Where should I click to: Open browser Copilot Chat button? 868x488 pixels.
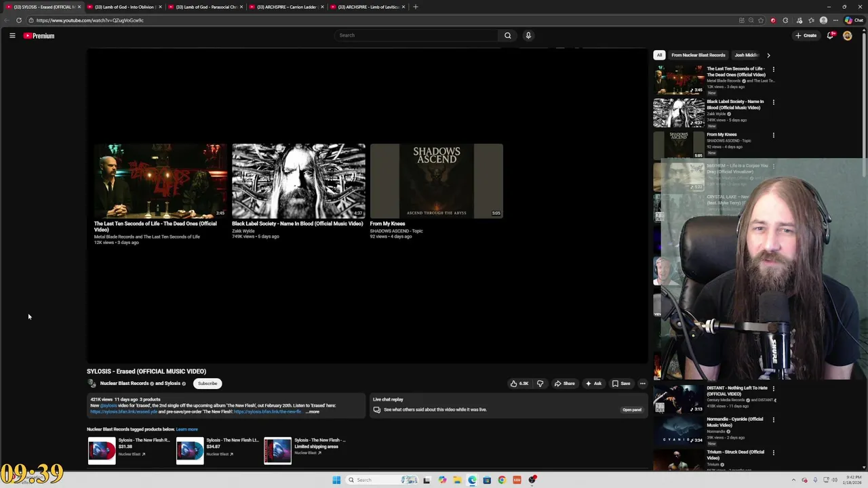point(854,20)
